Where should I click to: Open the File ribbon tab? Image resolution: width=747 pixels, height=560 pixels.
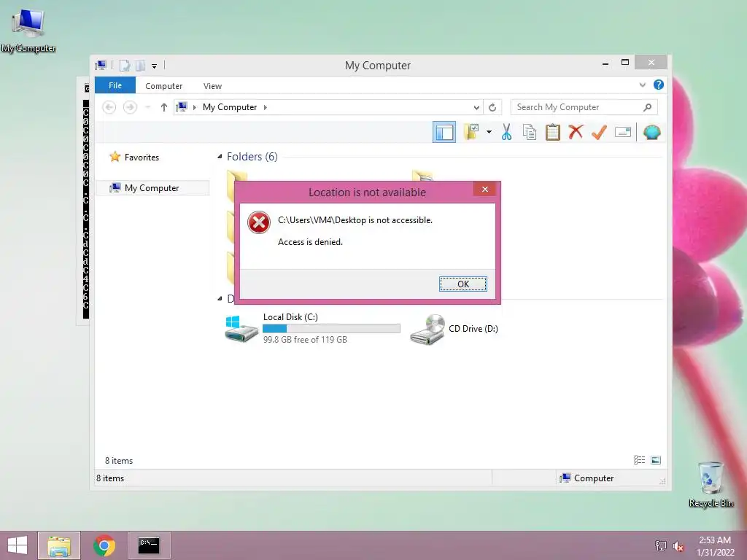click(x=115, y=85)
